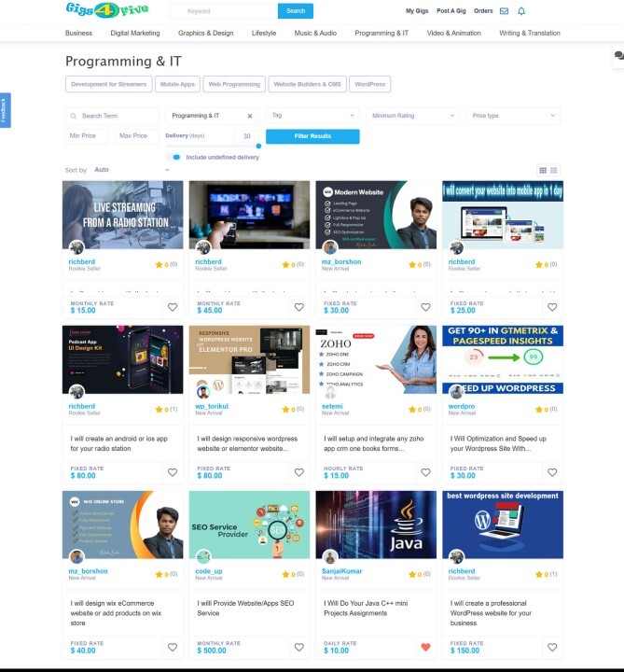Favorite the $45.00 monthly rate gig
The height and width of the screenshot is (672, 624).
[298, 307]
